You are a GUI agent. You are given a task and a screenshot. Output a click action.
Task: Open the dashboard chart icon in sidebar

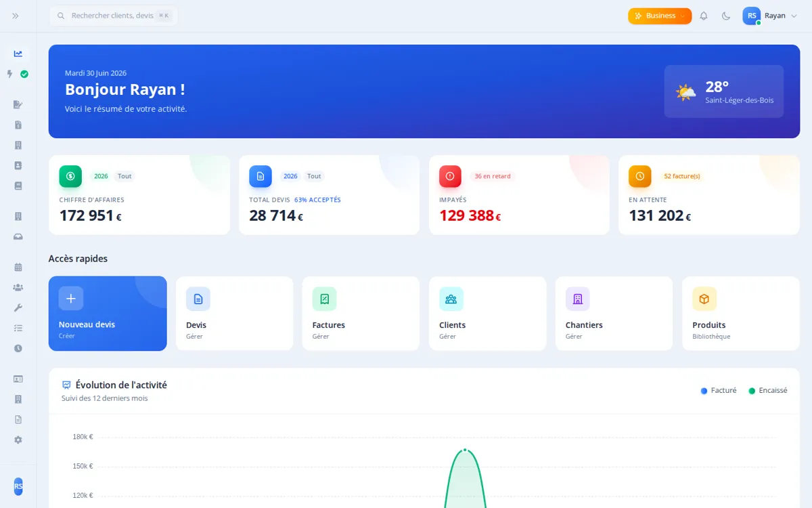18,54
